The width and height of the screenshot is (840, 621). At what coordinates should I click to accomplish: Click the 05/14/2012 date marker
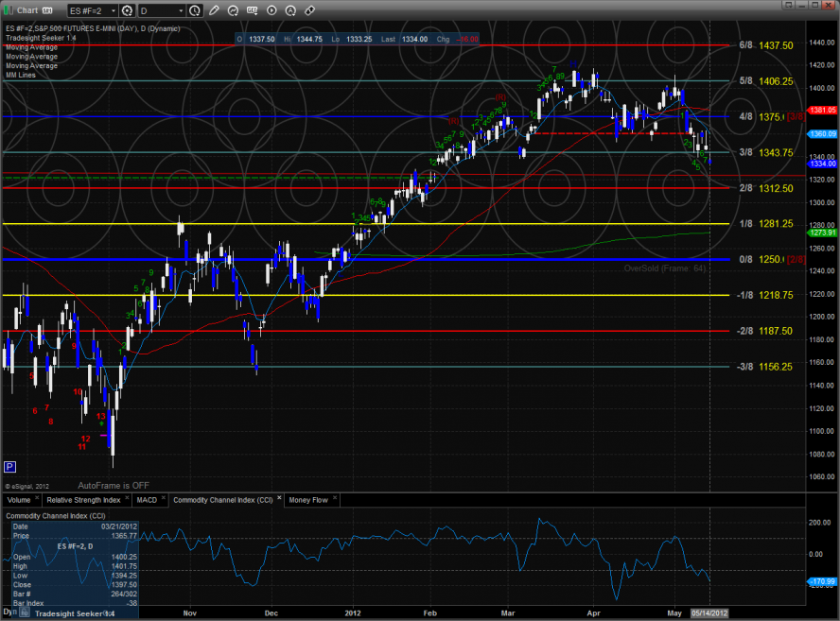[710, 612]
